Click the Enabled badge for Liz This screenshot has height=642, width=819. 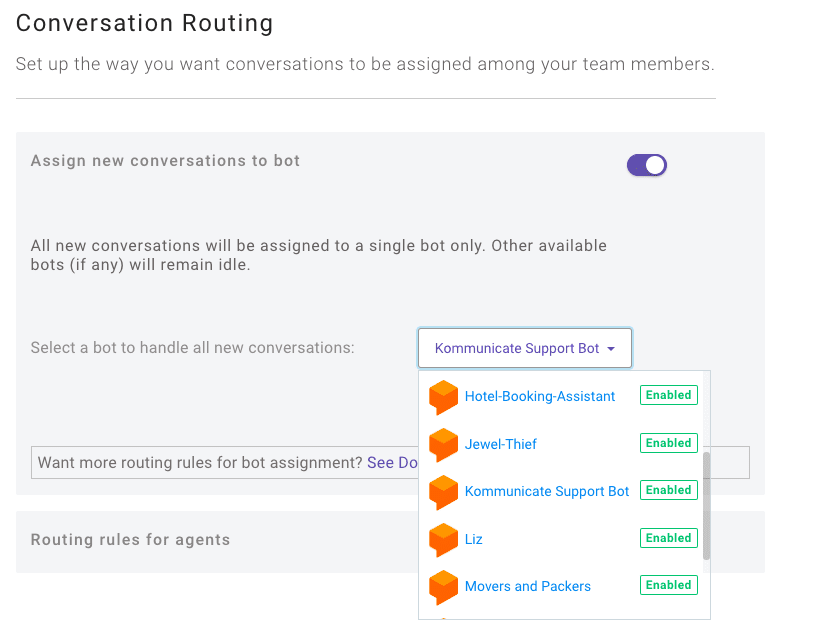point(669,538)
